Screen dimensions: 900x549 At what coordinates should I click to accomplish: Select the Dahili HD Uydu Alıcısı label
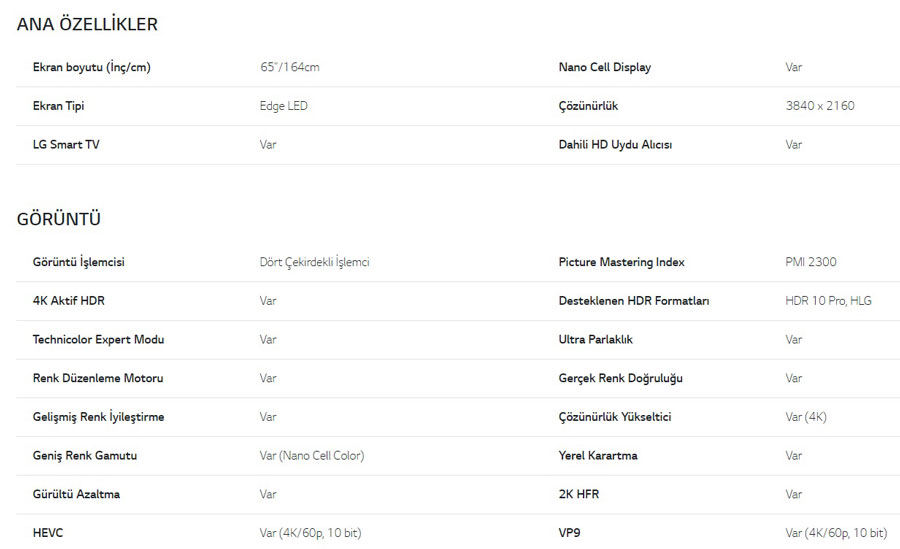tap(615, 145)
